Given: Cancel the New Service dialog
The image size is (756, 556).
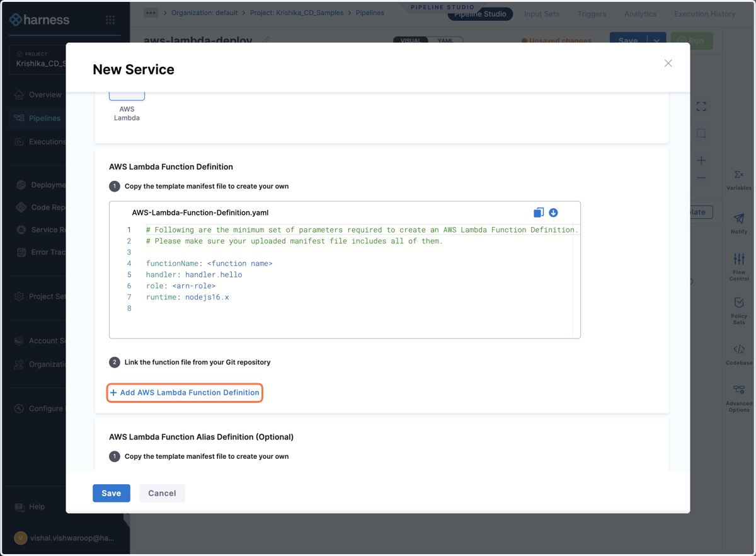Looking at the screenshot, I should click(x=162, y=493).
